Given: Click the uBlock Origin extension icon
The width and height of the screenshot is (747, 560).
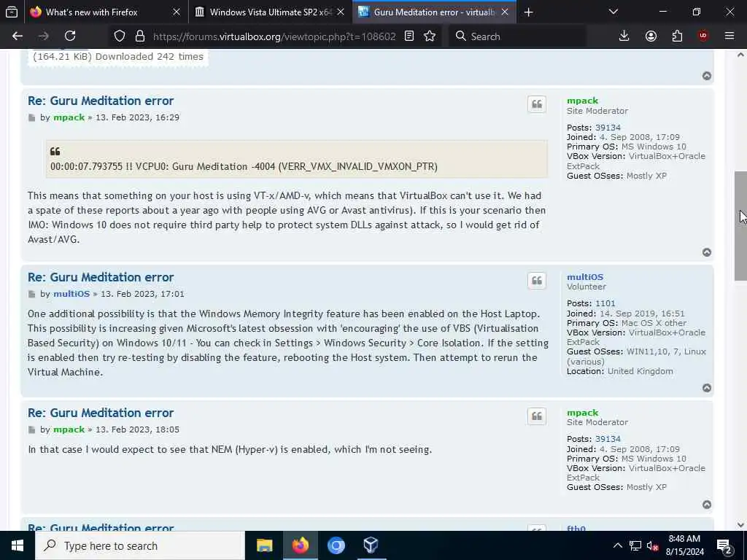Looking at the screenshot, I should [703, 36].
